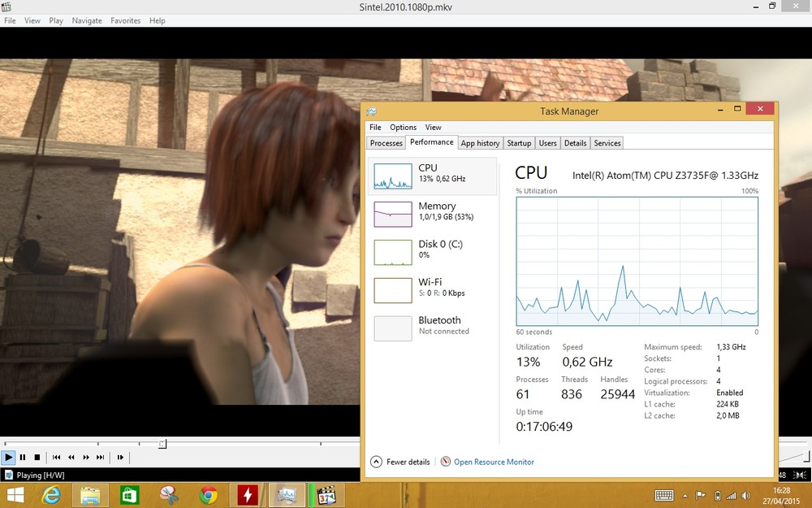Click the Task Manager taskbar icon
This screenshot has height=508, width=812.
(287, 496)
